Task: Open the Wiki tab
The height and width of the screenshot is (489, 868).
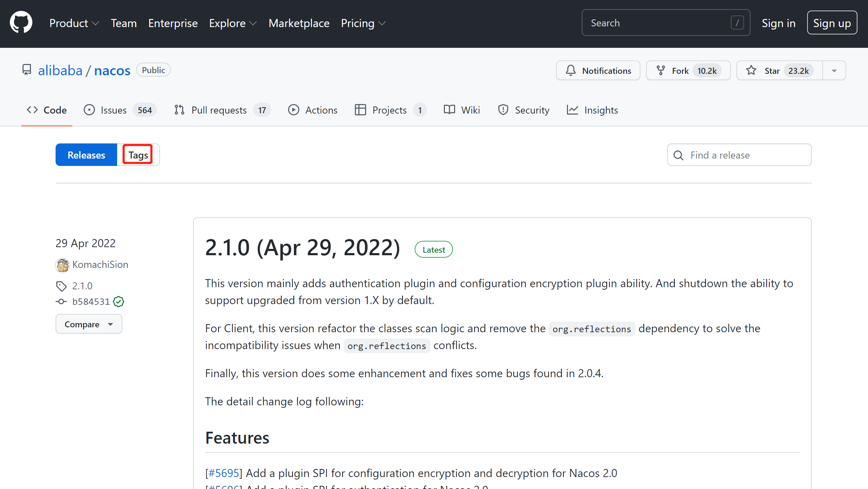Action: tap(461, 110)
